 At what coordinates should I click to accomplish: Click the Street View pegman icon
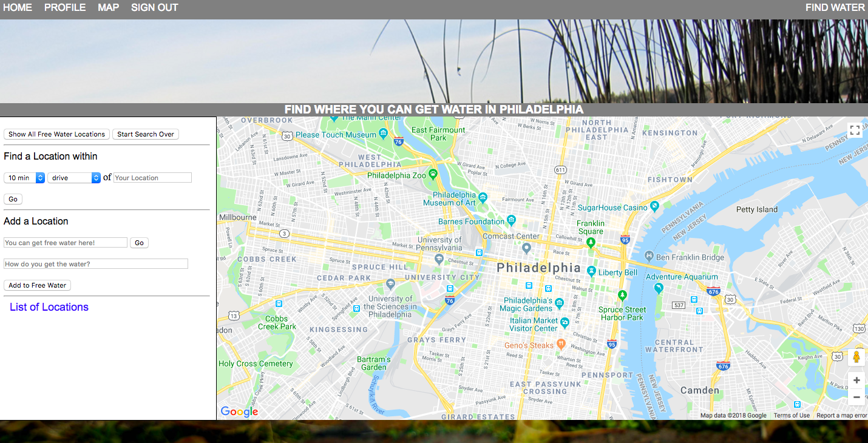[x=856, y=356]
